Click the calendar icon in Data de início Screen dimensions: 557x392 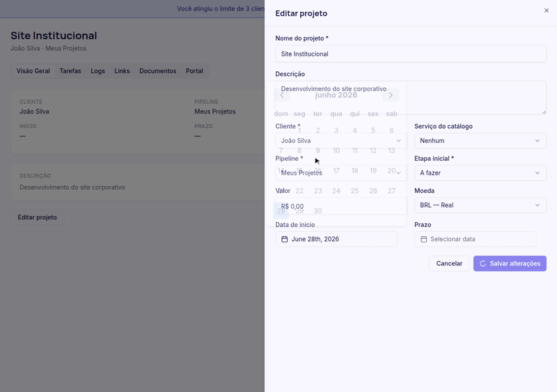click(285, 240)
